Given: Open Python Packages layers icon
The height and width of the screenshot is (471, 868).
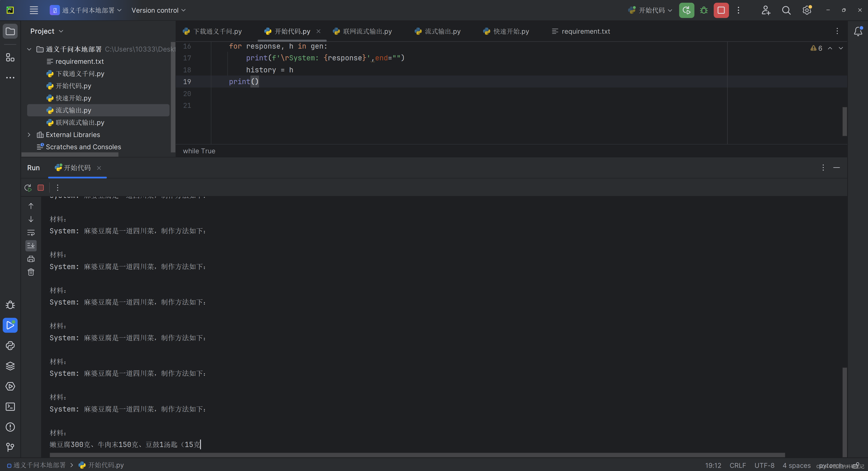Looking at the screenshot, I should (10, 366).
